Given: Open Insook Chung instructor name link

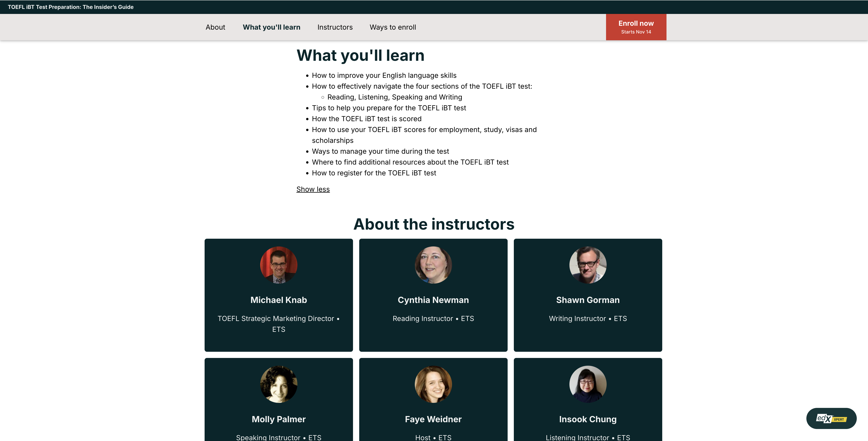Looking at the screenshot, I should pyautogui.click(x=588, y=419).
